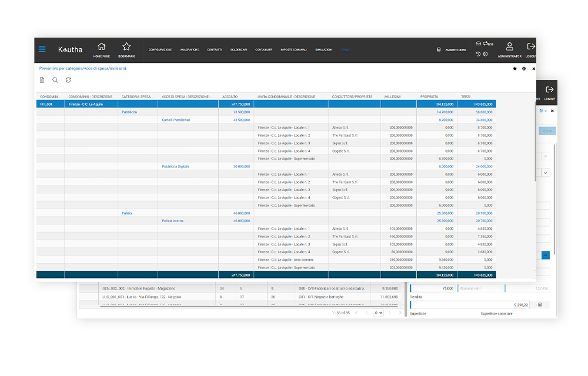This screenshot has height=376, width=588.
Task: Click the settings gear icon in header
Action: pyautogui.click(x=485, y=54)
